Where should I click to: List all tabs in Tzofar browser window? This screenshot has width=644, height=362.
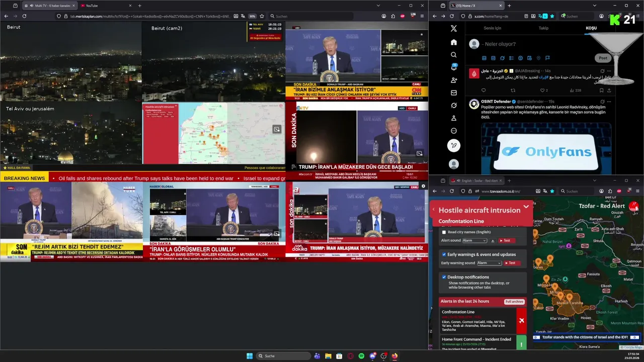click(594, 180)
